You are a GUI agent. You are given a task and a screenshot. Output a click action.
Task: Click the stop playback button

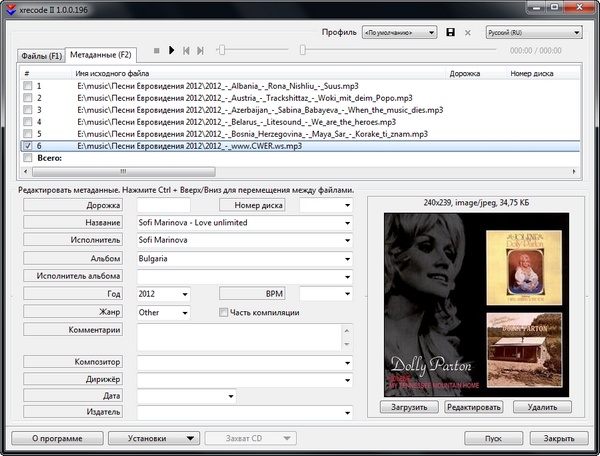pos(156,50)
